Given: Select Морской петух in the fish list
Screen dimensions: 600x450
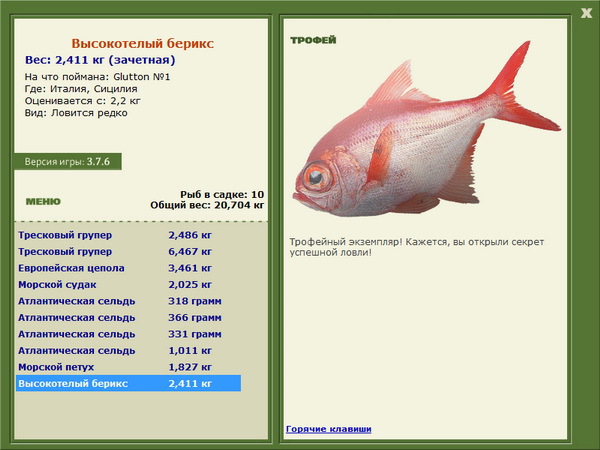Looking at the screenshot, I should 129,367.
